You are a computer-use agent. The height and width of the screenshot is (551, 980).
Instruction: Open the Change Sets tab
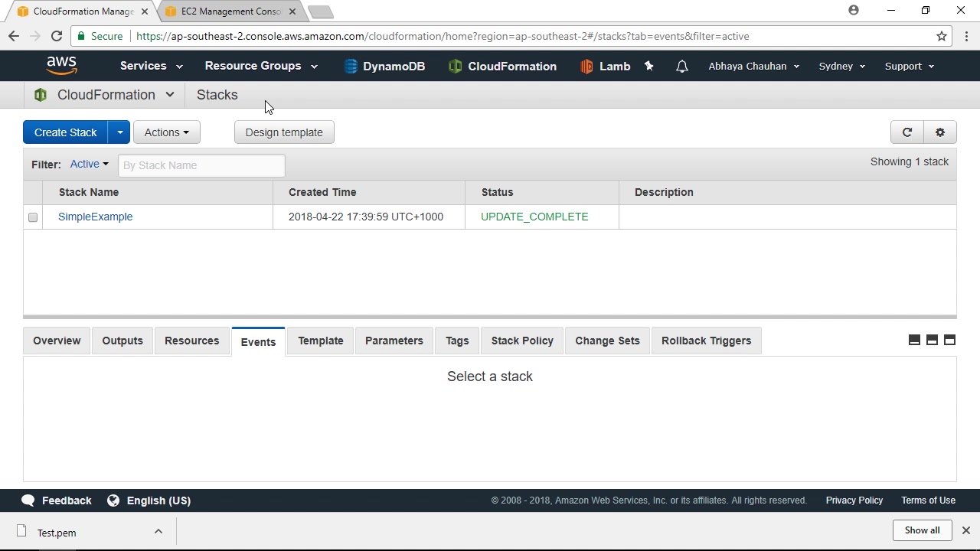pyautogui.click(x=607, y=341)
